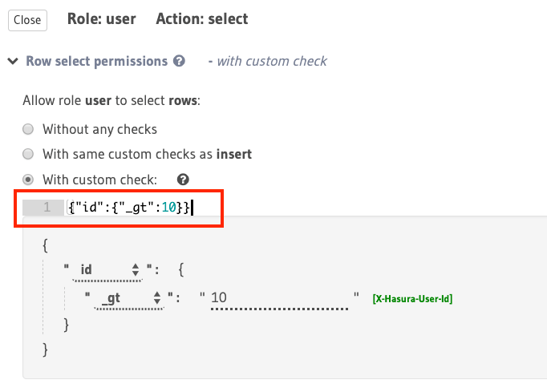This screenshot has height=392, width=547.
Task: Click help icon next to With custom check
Action: 183,180
